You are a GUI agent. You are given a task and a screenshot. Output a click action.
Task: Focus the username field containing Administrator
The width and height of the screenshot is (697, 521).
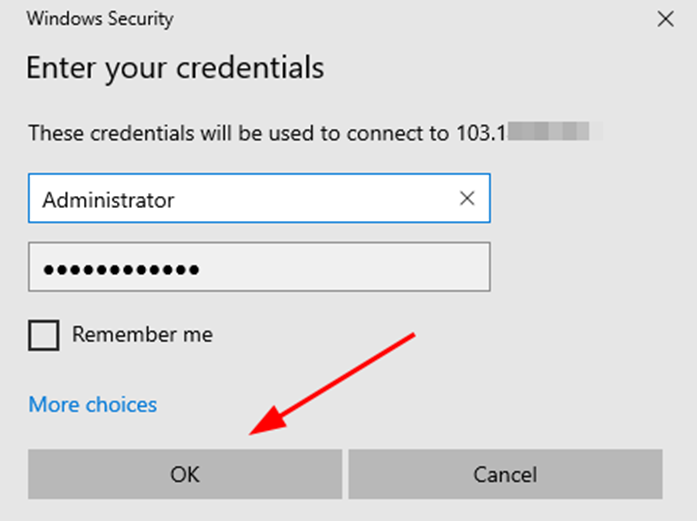[x=240, y=199]
